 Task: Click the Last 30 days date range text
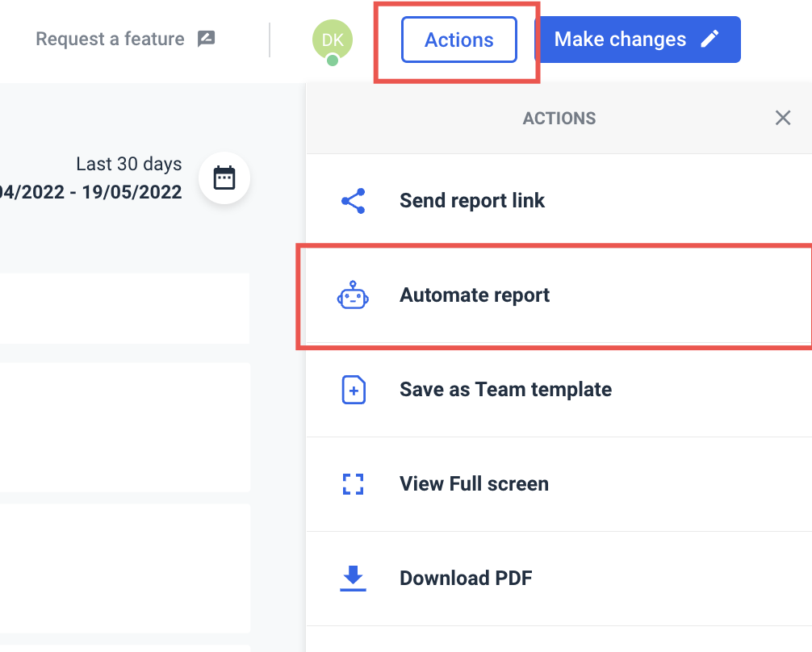(128, 164)
